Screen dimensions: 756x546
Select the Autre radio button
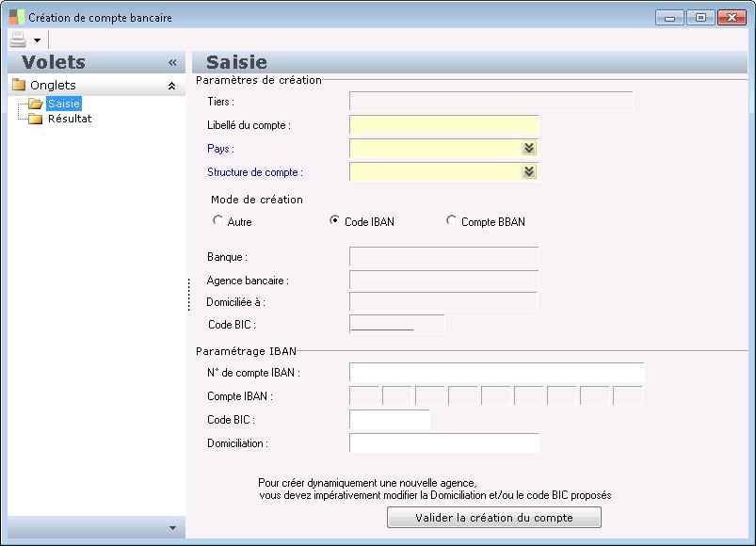coord(218,221)
